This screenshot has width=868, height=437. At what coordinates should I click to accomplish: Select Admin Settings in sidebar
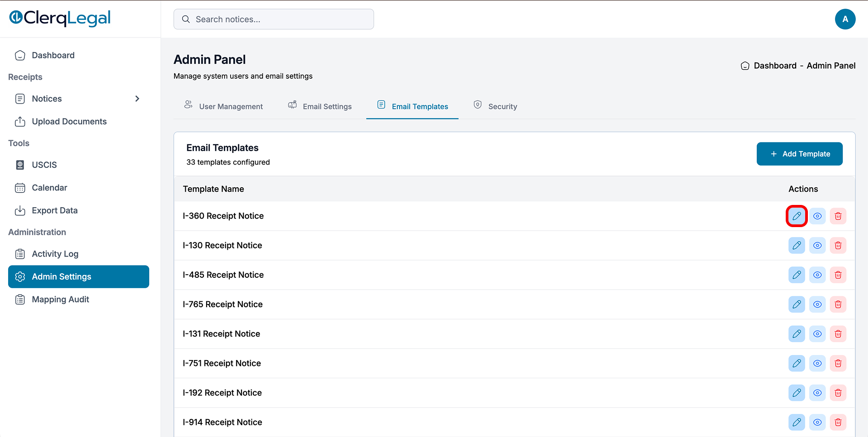(79, 276)
